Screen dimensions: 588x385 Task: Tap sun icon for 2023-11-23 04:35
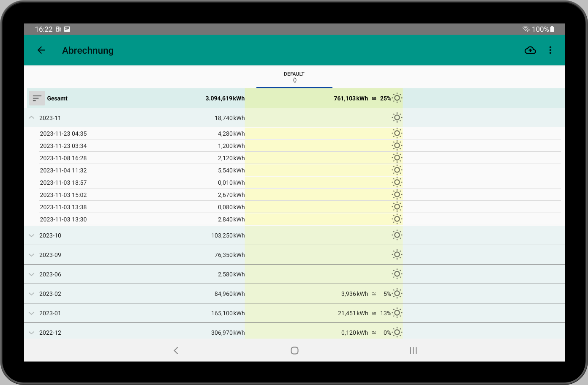[x=397, y=133]
